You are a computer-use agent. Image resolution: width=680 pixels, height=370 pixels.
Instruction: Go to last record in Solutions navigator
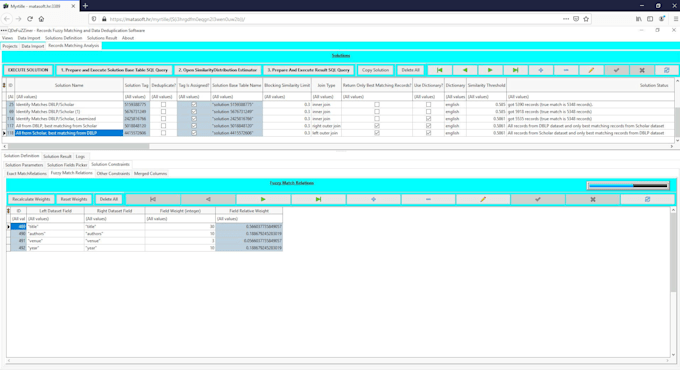[x=515, y=70]
